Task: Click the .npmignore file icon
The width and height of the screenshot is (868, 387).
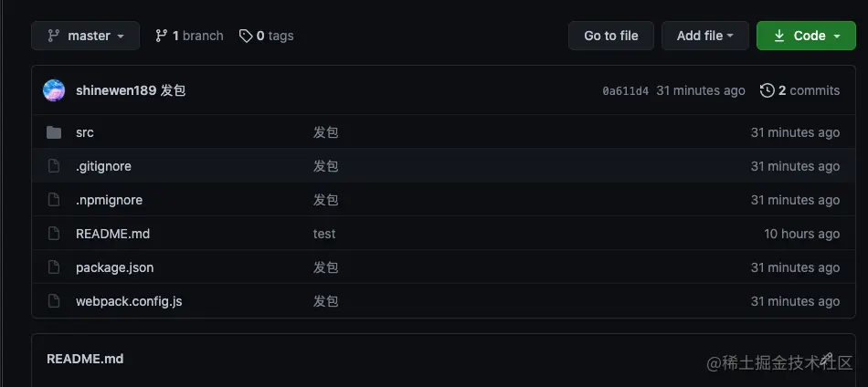Action: (x=54, y=200)
